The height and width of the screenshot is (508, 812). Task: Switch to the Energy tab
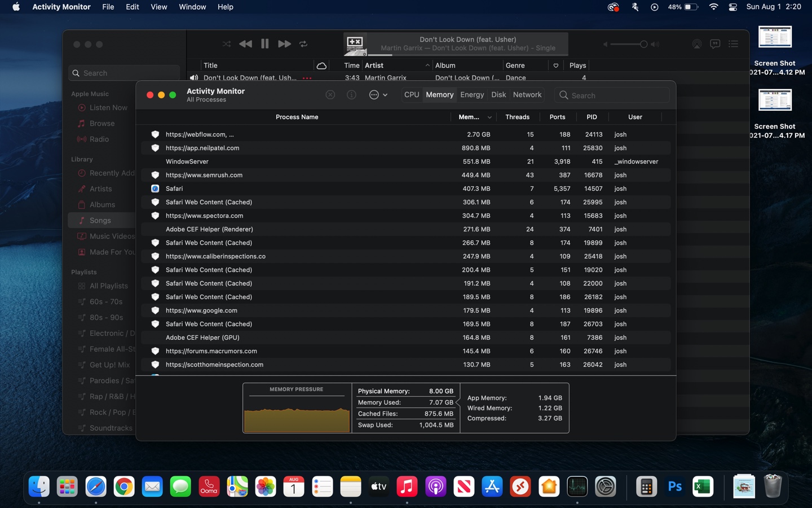pyautogui.click(x=472, y=95)
